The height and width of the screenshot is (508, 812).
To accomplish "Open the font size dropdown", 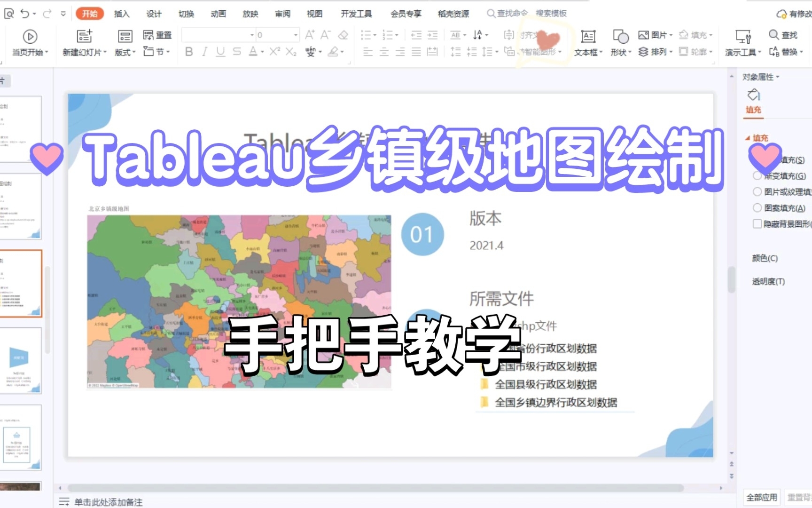I will pyautogui.click(x=296, y=35).
